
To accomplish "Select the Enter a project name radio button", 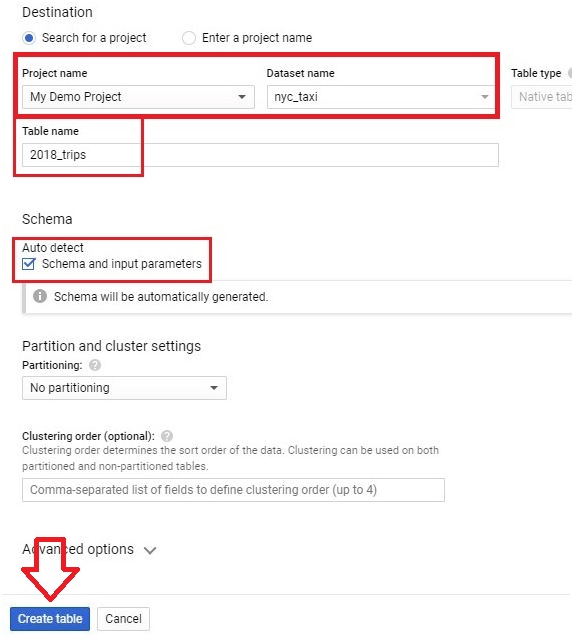I will pos(188,38).
